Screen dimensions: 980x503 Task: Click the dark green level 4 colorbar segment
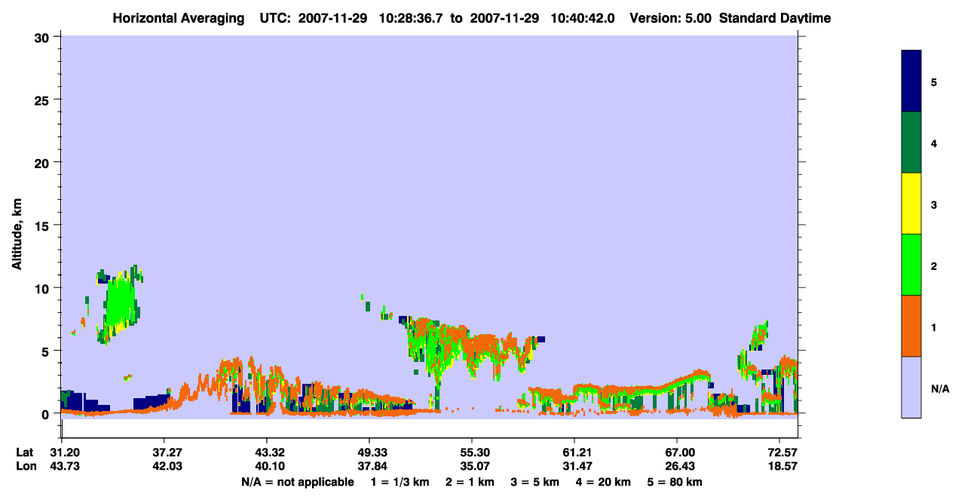tap(911, 143)
